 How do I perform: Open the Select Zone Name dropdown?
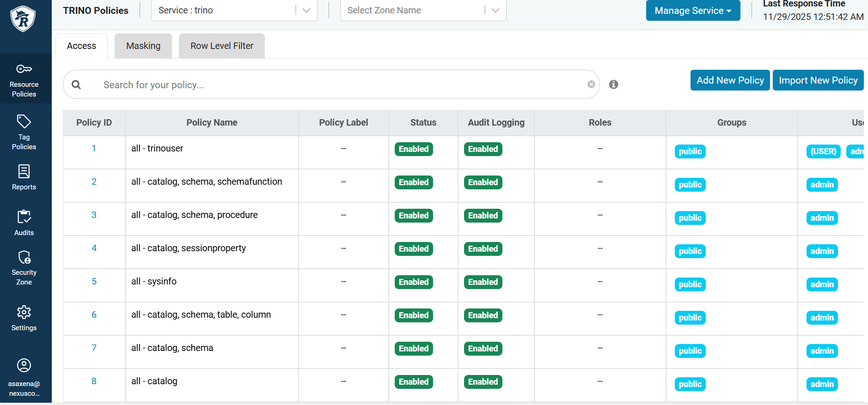(x=495, y=11)
